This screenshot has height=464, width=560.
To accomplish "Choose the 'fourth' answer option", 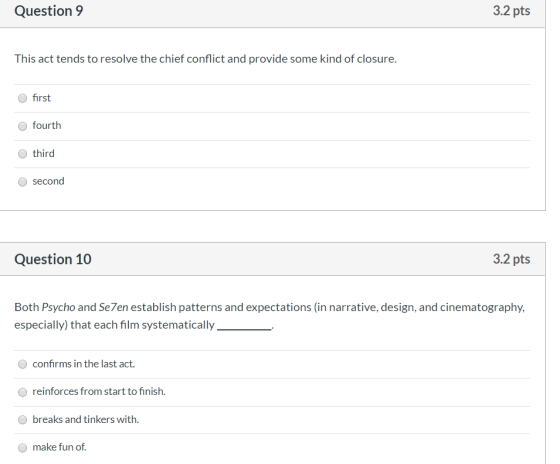I will pos(22,126).
